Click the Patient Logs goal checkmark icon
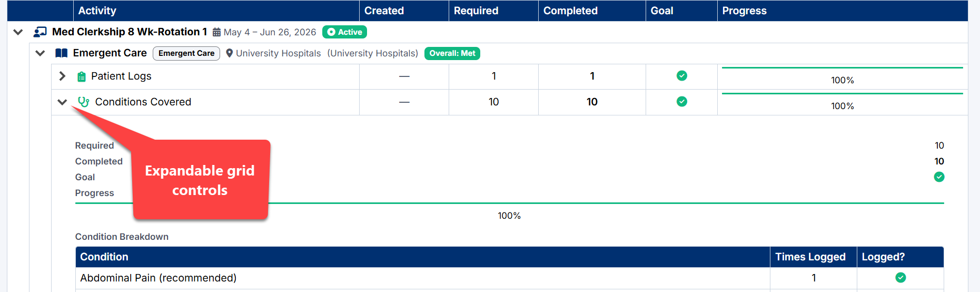980x292 pixels. tap(682, 76)
